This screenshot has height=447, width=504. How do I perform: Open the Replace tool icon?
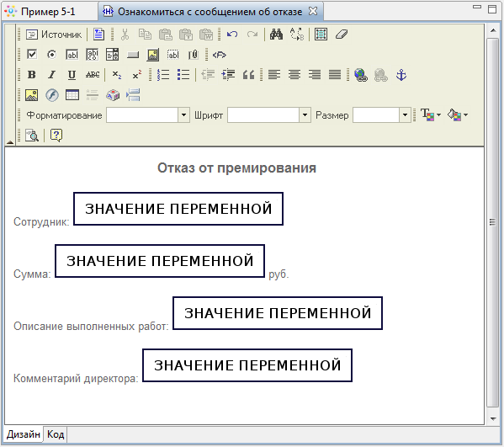tap(297, 35)
